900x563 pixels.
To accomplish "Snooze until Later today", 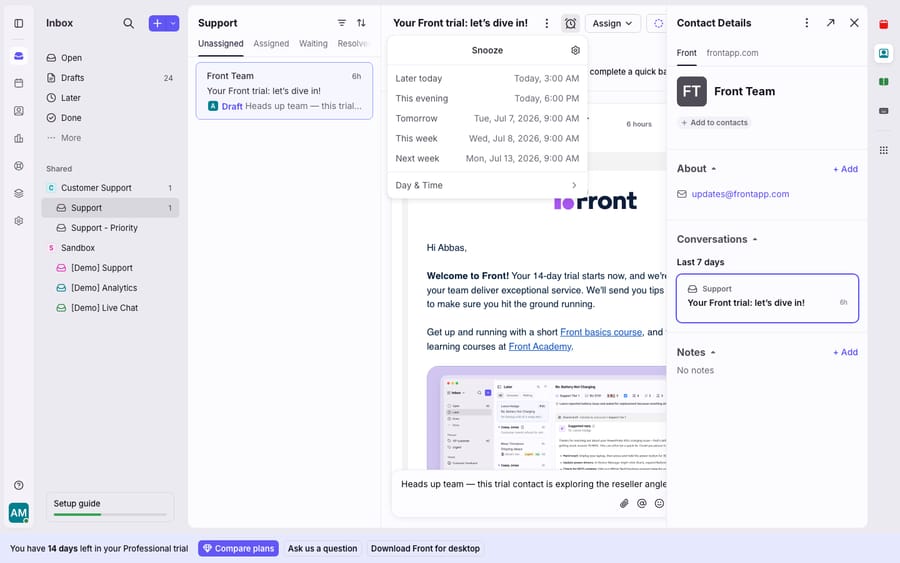I will 487,79.
